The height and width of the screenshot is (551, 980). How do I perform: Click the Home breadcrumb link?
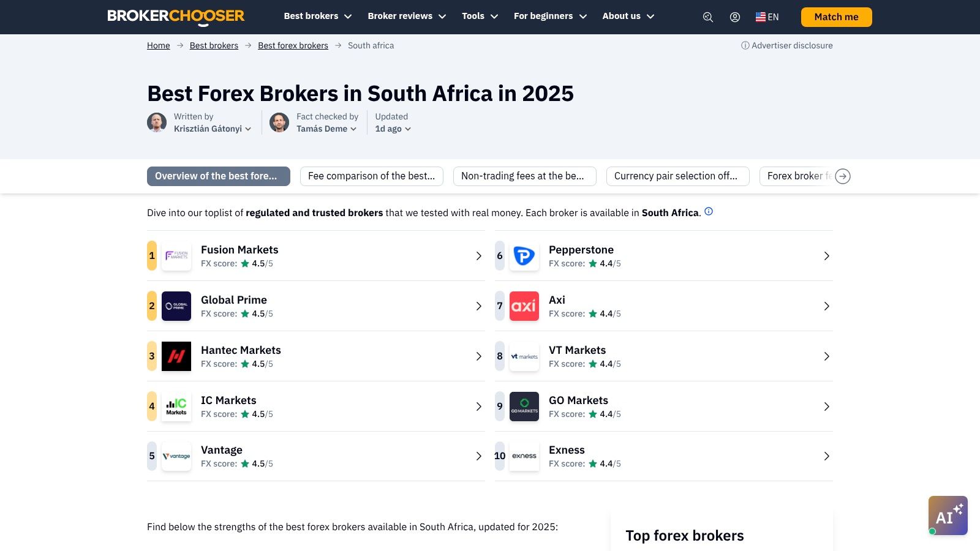pyautogui.click(x=158, y=45)
